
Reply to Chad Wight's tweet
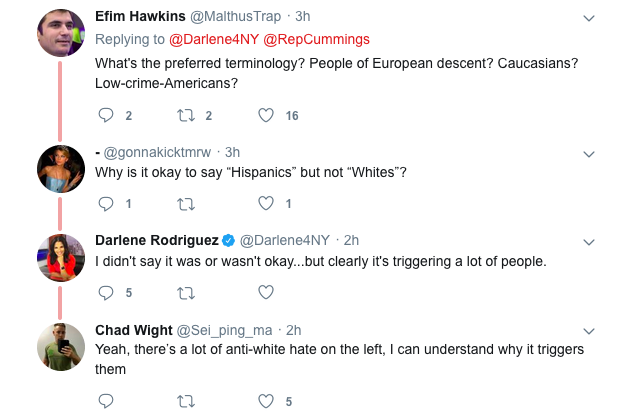(106, 401)
